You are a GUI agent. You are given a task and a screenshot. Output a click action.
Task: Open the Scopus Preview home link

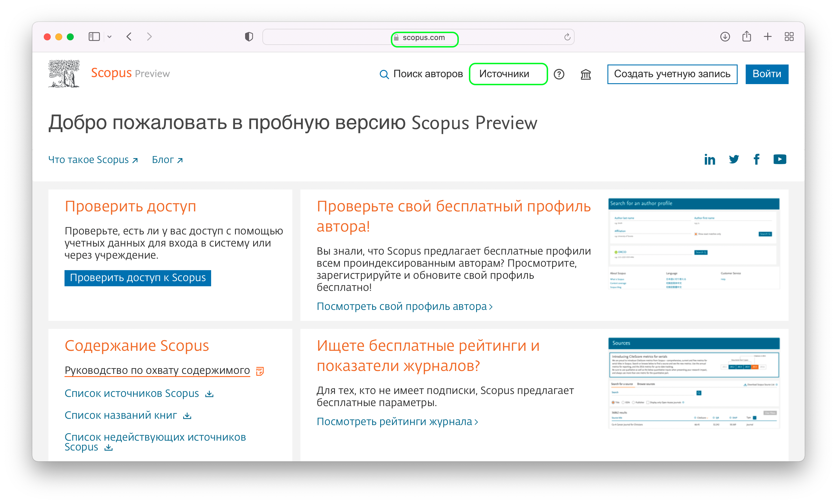pos(130,73)
